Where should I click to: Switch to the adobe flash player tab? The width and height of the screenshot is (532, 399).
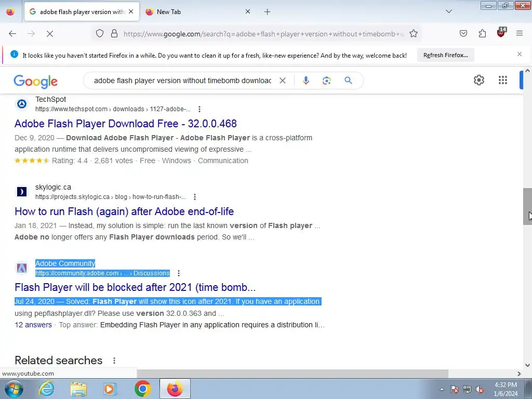[x=82, y=12]
